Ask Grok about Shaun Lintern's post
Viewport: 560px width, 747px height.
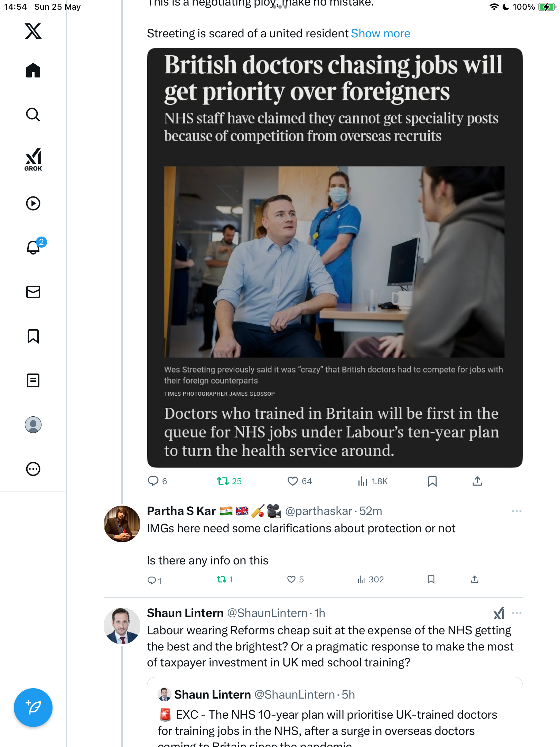pyautogui.click(x=499, y=613)
